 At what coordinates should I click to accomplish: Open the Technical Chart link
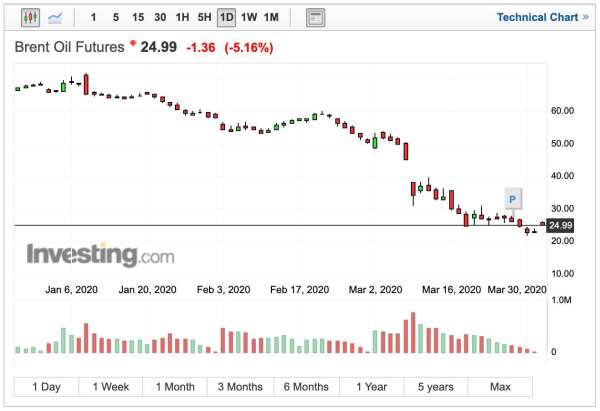click(542, 17)
